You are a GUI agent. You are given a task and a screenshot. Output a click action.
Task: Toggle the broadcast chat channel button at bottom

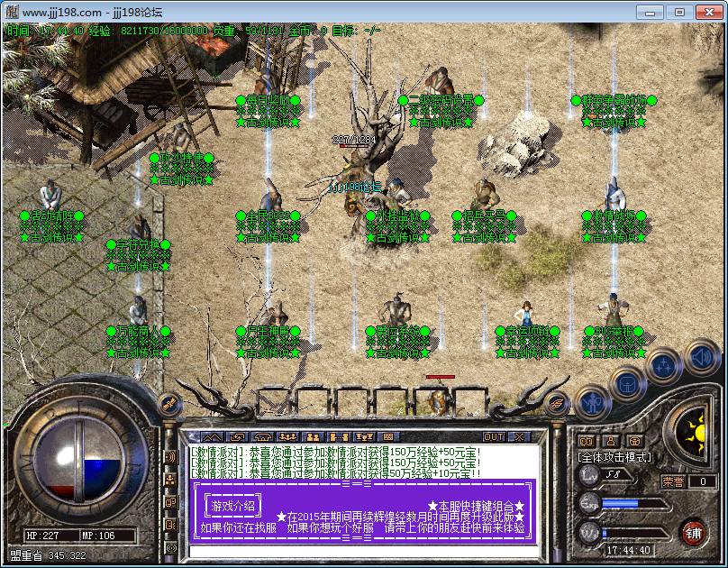click(x=170, y=548)
